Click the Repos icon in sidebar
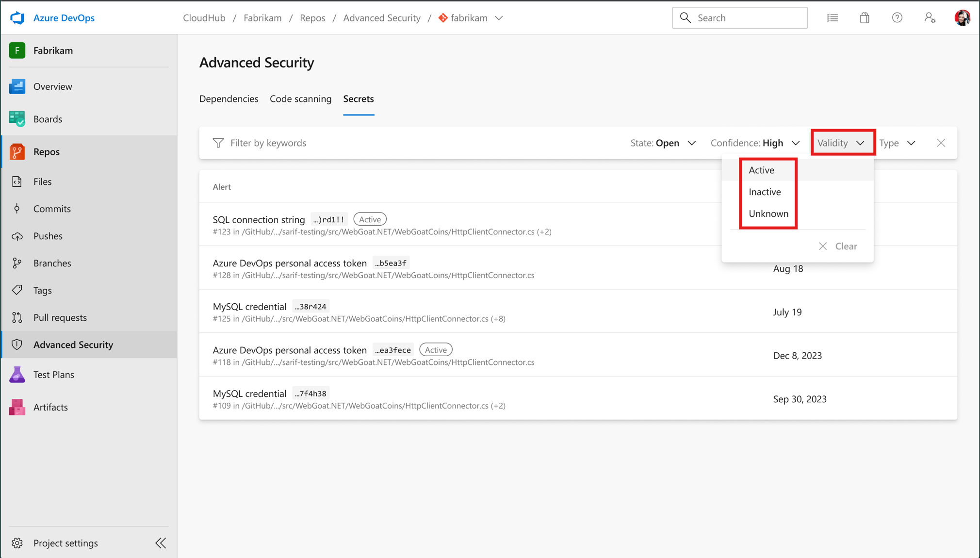 point(17,152)
